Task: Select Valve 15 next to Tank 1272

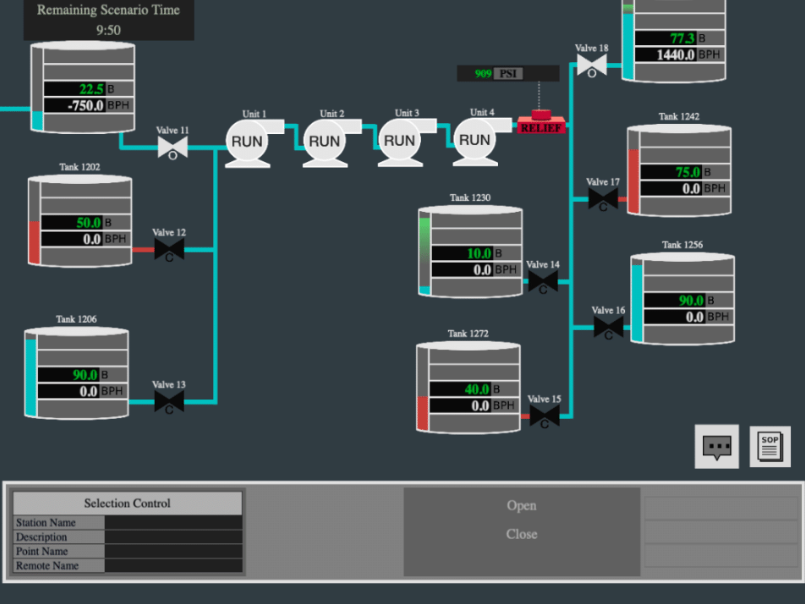Action: tap(543, 416)
